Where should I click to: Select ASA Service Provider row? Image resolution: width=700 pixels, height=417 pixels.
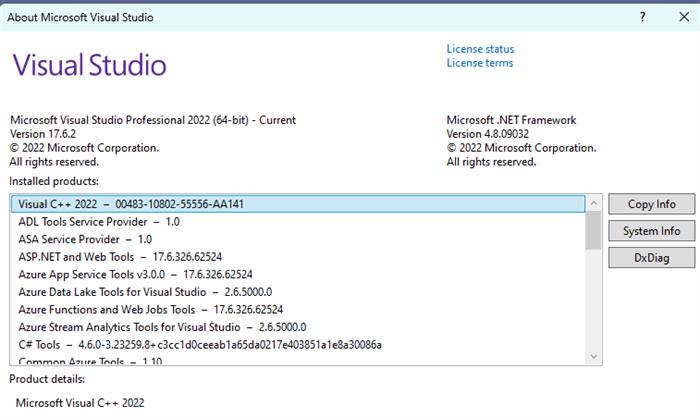tap(298, 239)
